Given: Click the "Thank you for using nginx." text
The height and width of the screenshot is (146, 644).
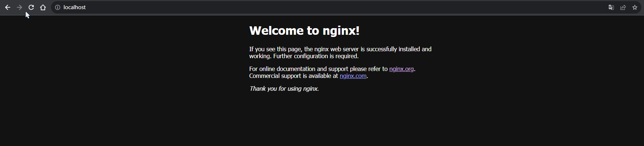Looking at the screenshot, I should [x=284, y=89].
